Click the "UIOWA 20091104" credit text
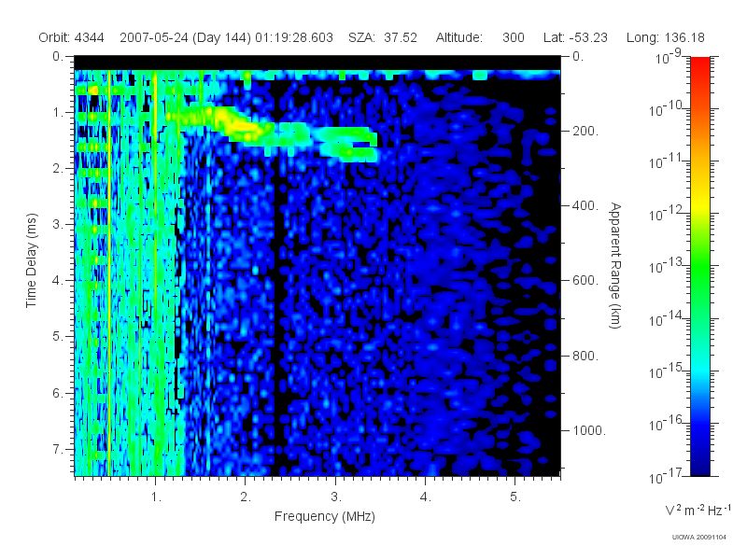The image size is (747, 560). point(698,538)
